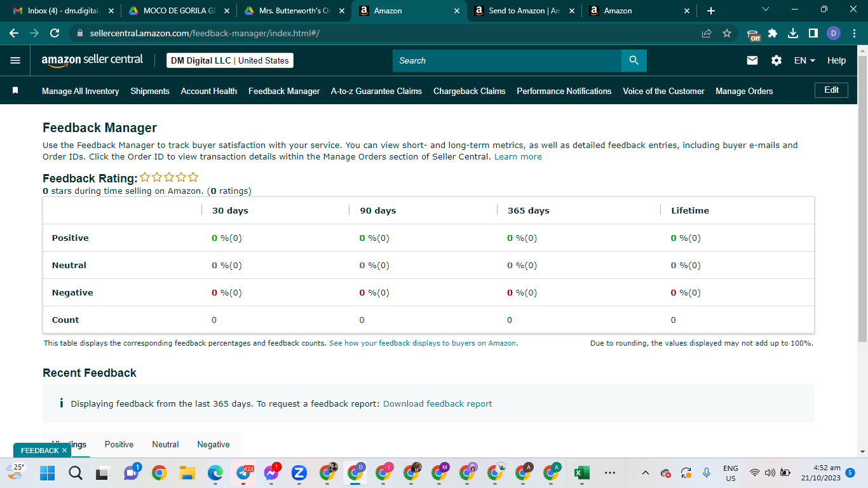Open Chrome downloads
The width and height of the screenshot is (868, 488).
tap(793, 33)
